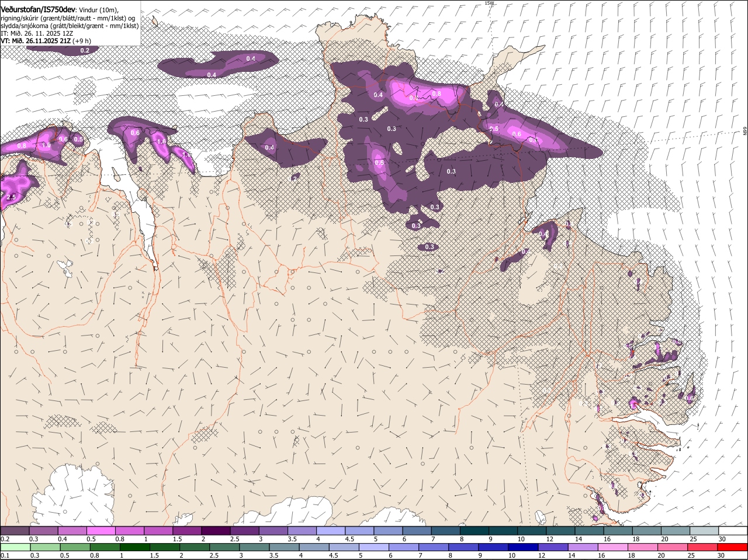Click the 'VT: Mið. 26.11.2025 21Z' valid time
Viewport: 748px width, 560px height.
pyautogui.click(x=36, y=42)
